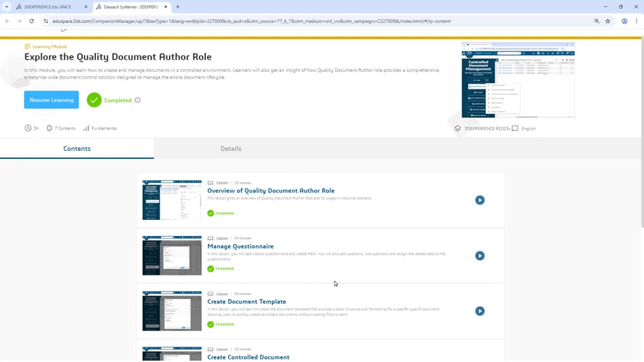
Task: Close the 3DEXPERIENCE Edu SPACE browser tab
Action: [85, 7]
